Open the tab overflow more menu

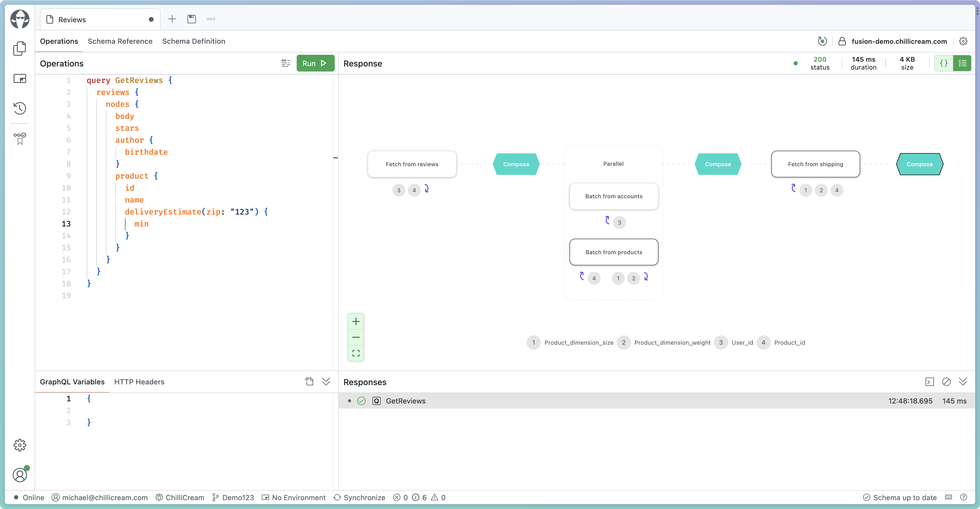211,19
